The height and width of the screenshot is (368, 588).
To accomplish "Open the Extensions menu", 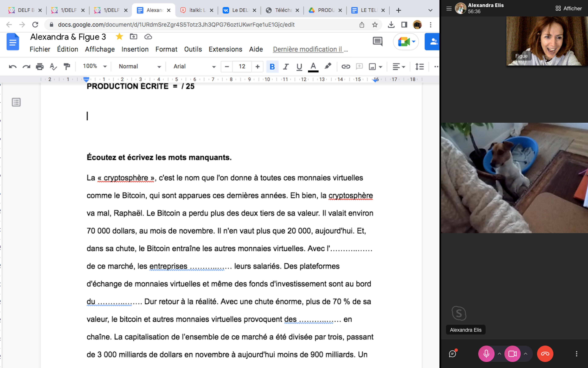I will point(225,49).
